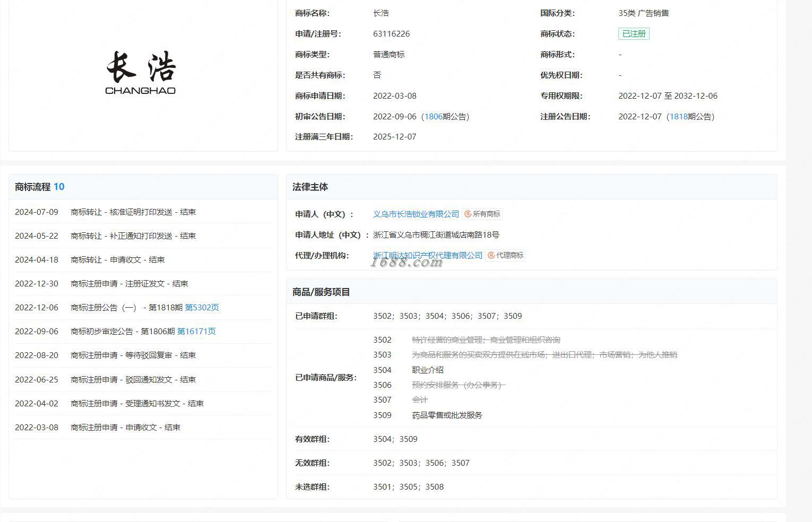
Task: Click the 无效群组 value 3502；3503；3506；3507
Action: [x=421, y=463]
